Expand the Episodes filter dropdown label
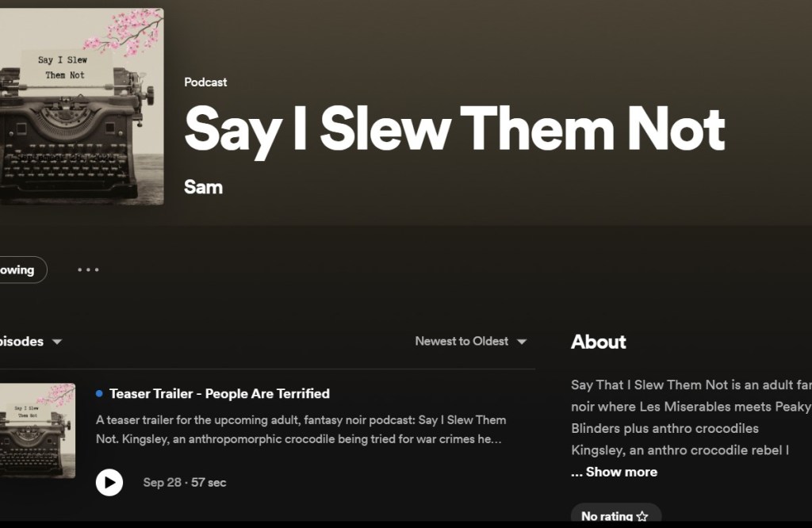The width and height of the screenshot is (812, 528). click(21, 342)
